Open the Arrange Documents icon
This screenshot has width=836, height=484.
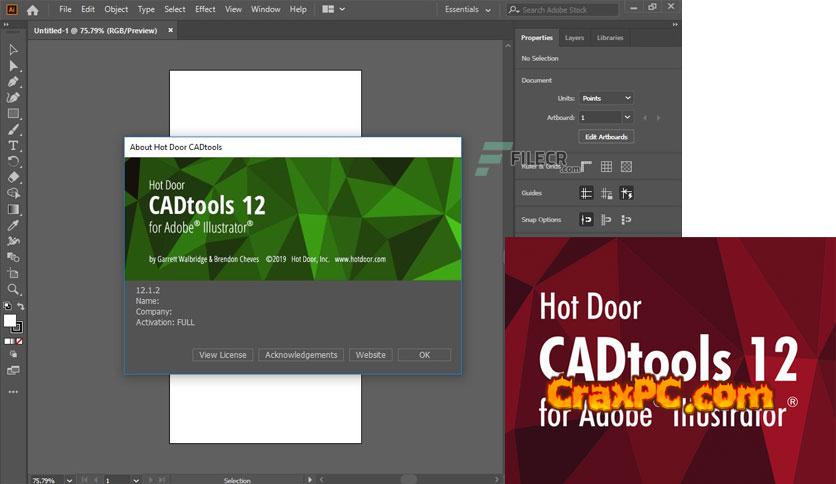(328, 9)
